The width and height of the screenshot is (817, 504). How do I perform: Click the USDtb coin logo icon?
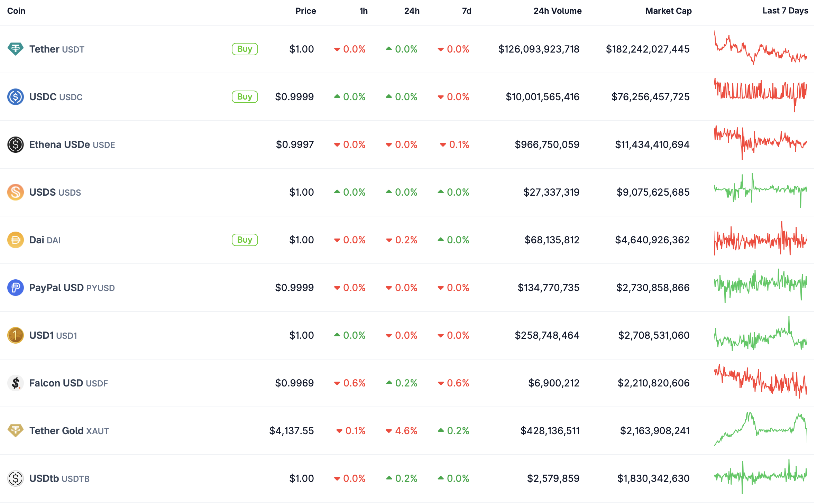16,478
